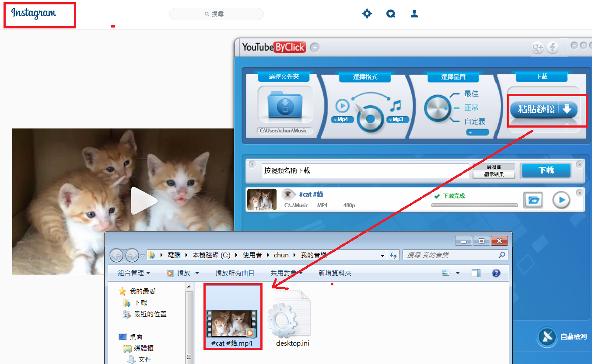Open downloaded file's folder in YouTube ByClick
The height and width of the screenshot is (364, 592).
coord(533,200)
